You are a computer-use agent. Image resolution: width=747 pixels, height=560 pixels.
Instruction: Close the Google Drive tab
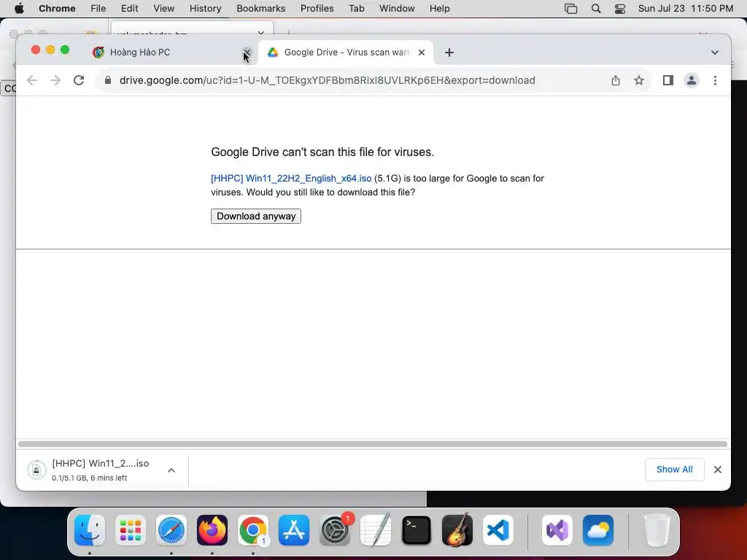pos(422,52)
